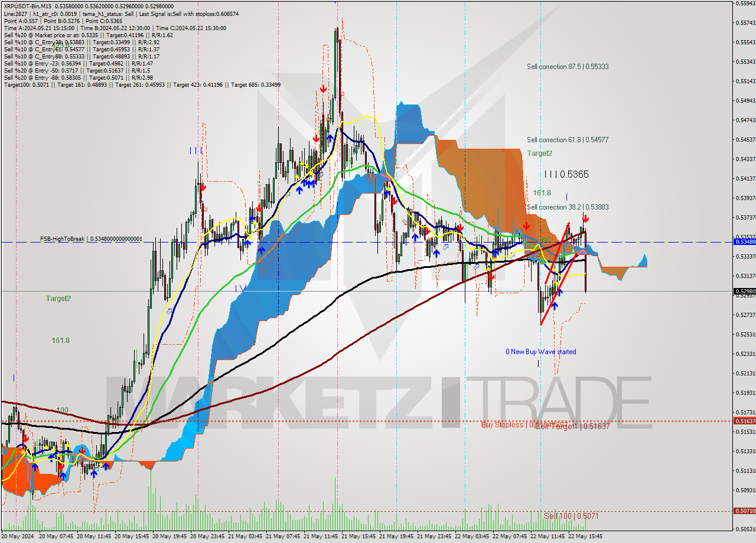This screenshot has height=543, width=756.
Task: Click the '22 May 15:45' time label
Action: click(x=586, y=537)
